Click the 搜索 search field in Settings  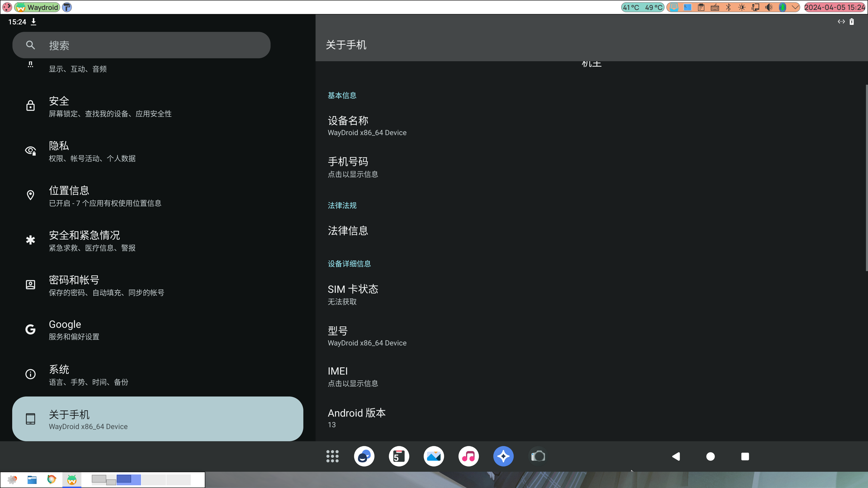(x=141, y=45)
